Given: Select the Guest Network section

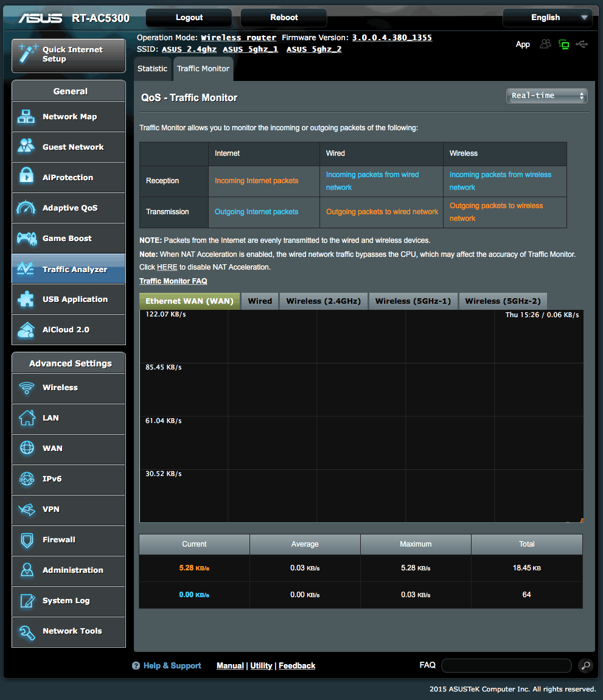Looking at the screenshot, I should (68, 147).
